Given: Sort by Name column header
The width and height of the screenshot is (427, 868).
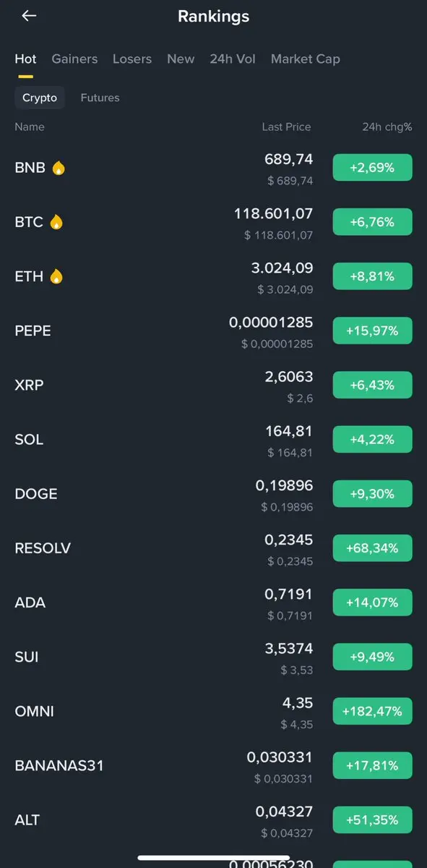Looking at the screenshot, I should tap(30, 127).
